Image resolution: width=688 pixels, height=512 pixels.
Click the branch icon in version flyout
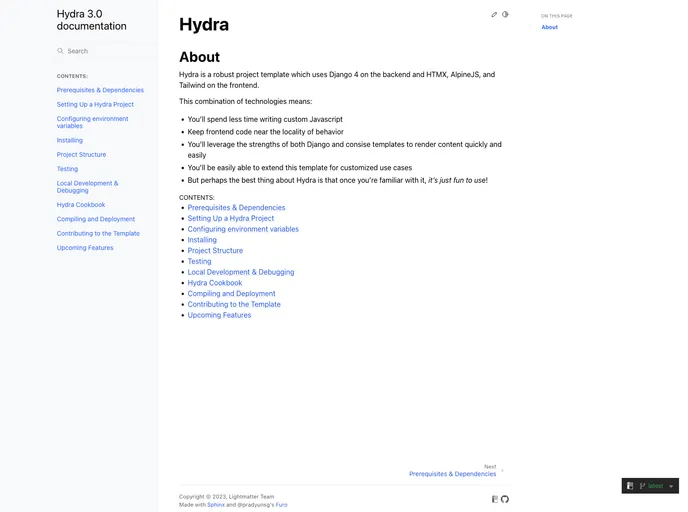(642, 486)
